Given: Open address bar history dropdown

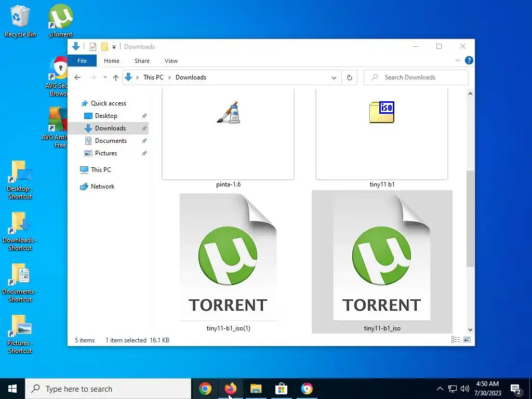Looking at the screenshot, I should point(334,78).
